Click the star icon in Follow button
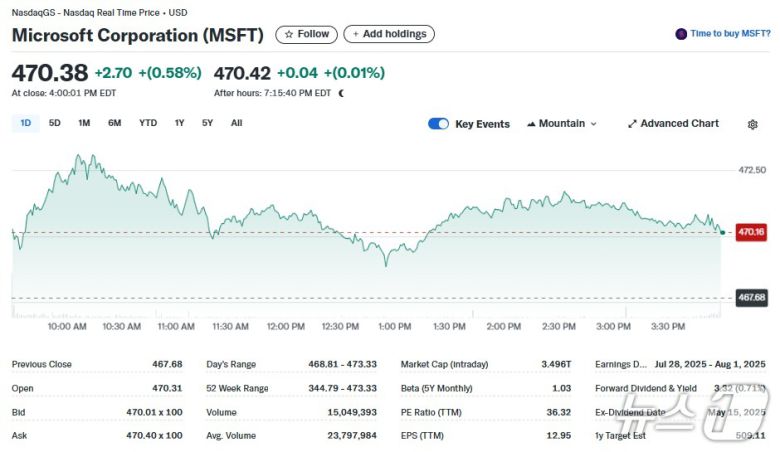 point(289,34)
